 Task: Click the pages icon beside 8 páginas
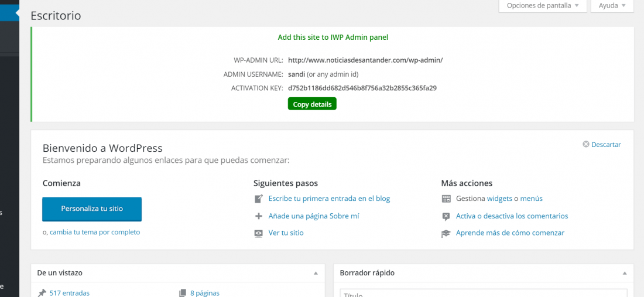pyautogui.click(x=183, y=293)
